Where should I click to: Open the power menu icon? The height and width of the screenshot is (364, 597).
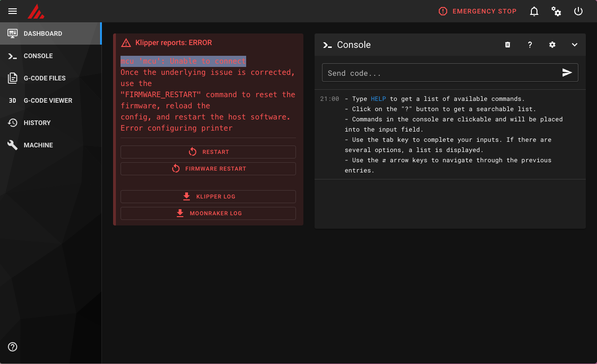tap(578, 11)
